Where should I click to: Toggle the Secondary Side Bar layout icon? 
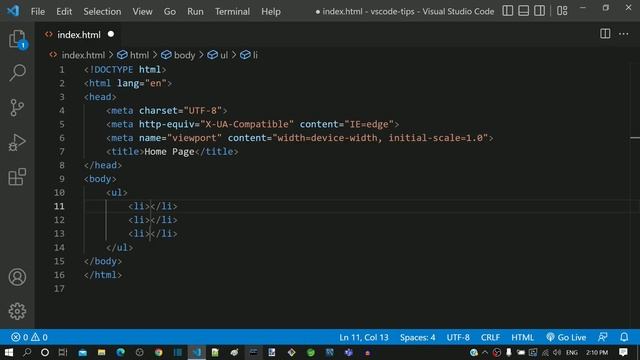(x=539, y=11)
